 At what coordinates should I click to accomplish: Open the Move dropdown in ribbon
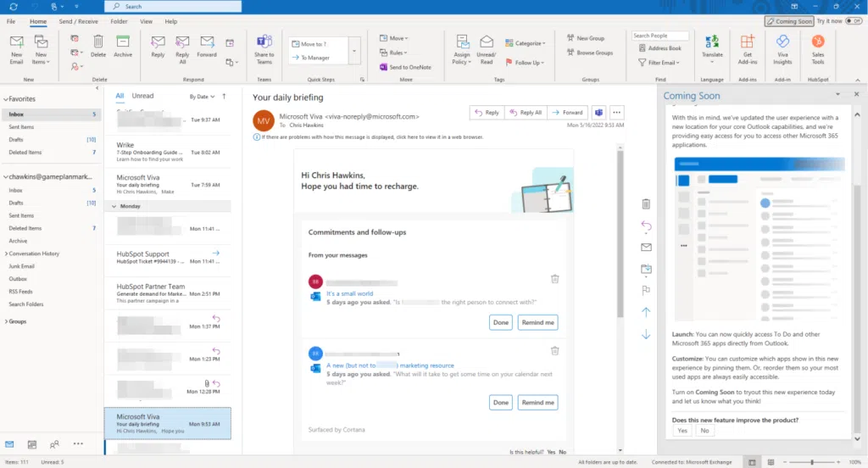(394, 38)
